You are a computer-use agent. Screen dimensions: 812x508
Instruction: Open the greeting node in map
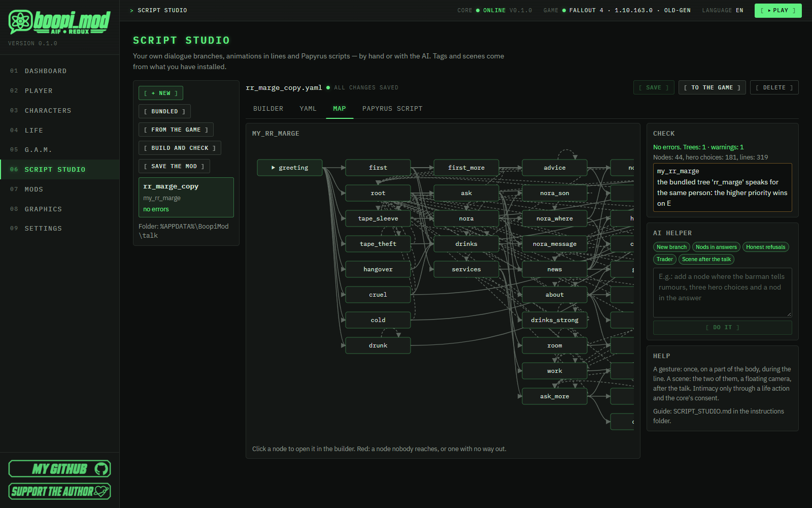[290, 168]
